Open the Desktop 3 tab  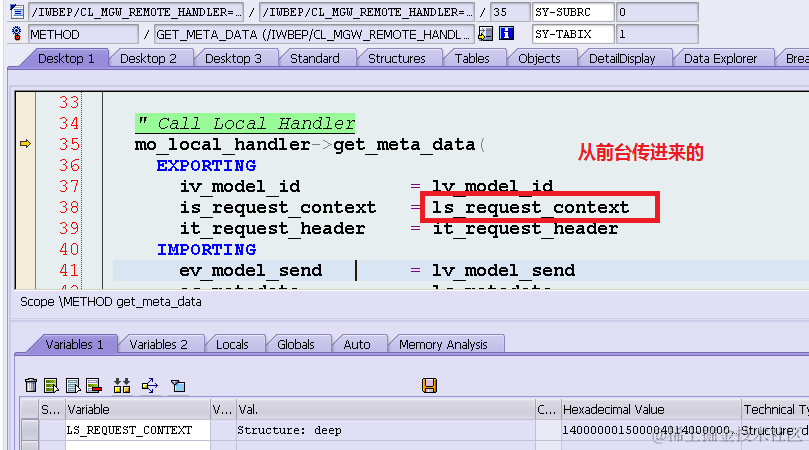(233, 58)
